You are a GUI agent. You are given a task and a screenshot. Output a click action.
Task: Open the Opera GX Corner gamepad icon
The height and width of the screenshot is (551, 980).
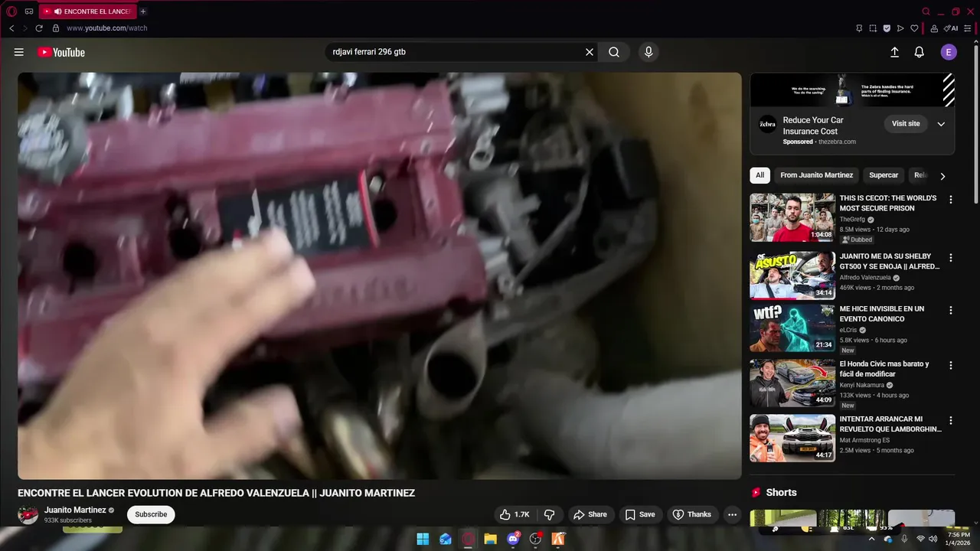point(29,11)
